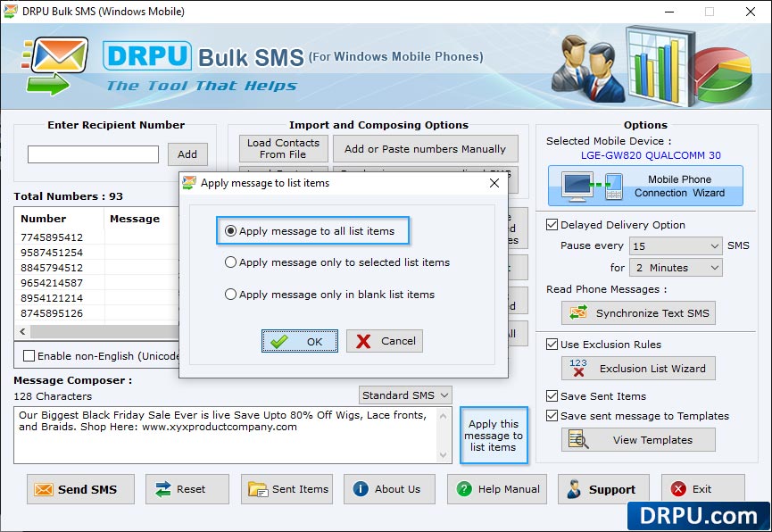Click the red Exit cross icon

click(x=678, y=488)
